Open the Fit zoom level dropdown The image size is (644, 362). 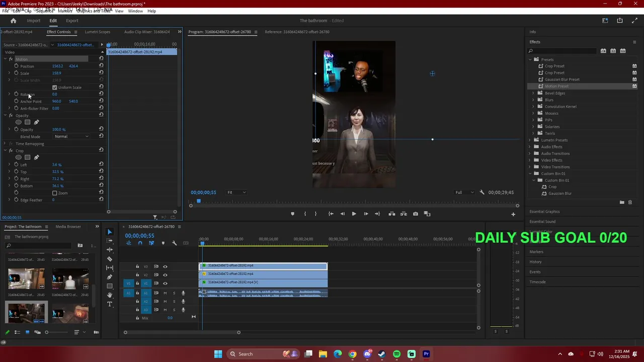click(x=236, y=192)
